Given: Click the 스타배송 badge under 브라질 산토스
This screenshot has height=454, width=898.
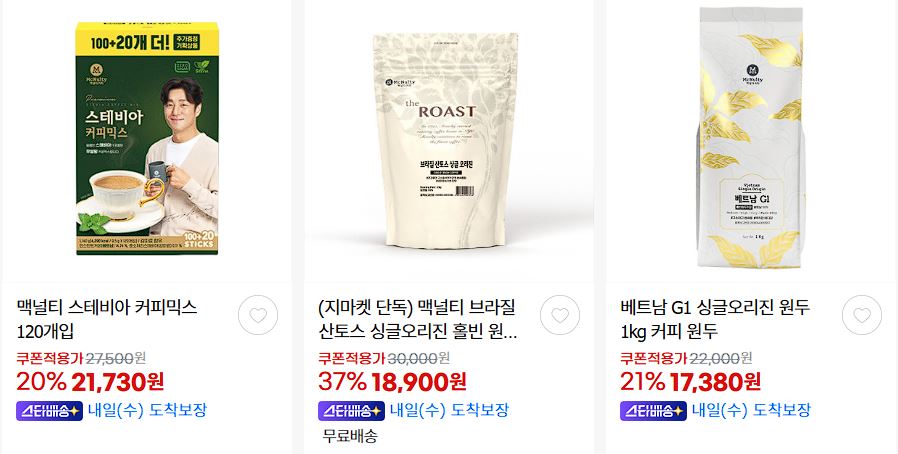Looking at the screenshot, I should coord(352,411).
